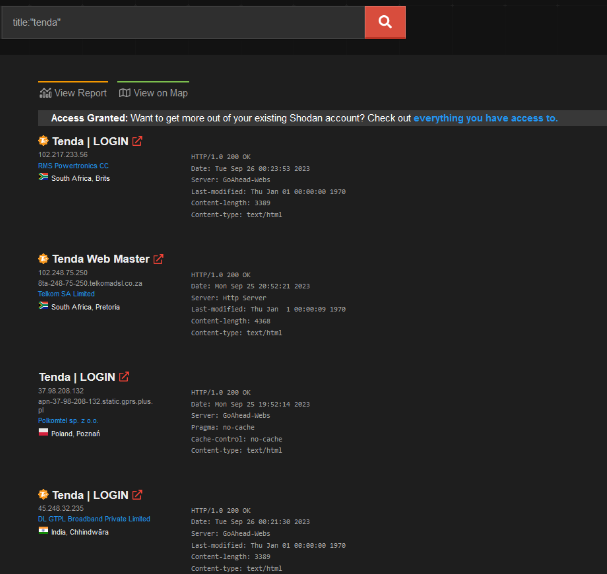Select 'Poland, Poznań' location text
Screen dimensions: 607x574
tap(75, 433)
